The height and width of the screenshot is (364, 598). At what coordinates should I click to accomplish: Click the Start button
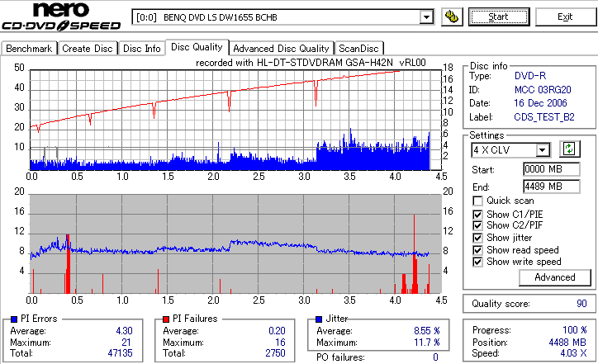click(x=499, y=17)
